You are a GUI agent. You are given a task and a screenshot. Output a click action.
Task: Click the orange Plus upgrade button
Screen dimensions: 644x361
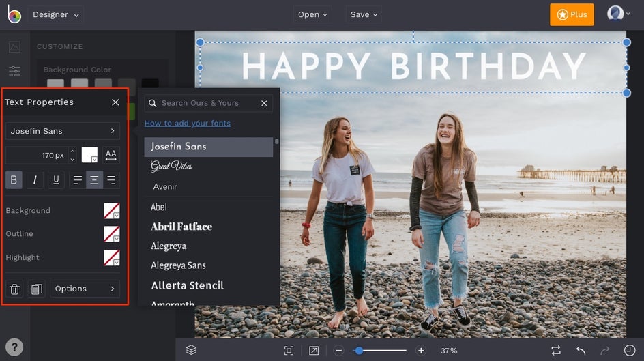click(x=572, y=14)
